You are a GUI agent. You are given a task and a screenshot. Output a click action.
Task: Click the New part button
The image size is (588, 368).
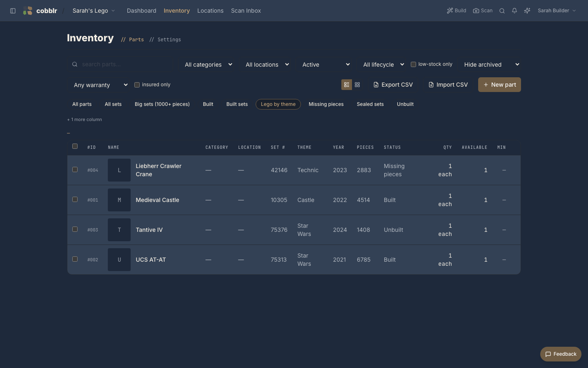point(499,85)
